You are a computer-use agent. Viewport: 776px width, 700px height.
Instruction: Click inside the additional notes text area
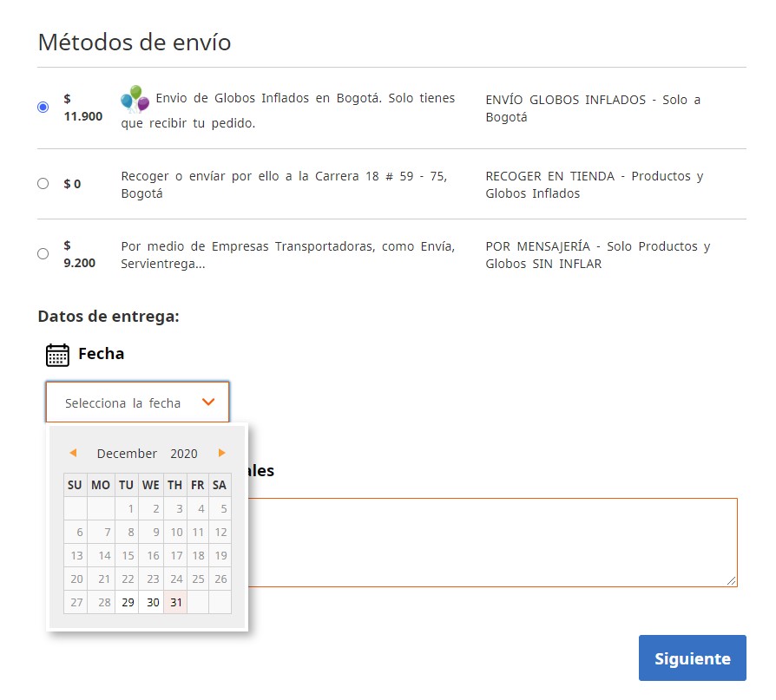coord(492,543)
